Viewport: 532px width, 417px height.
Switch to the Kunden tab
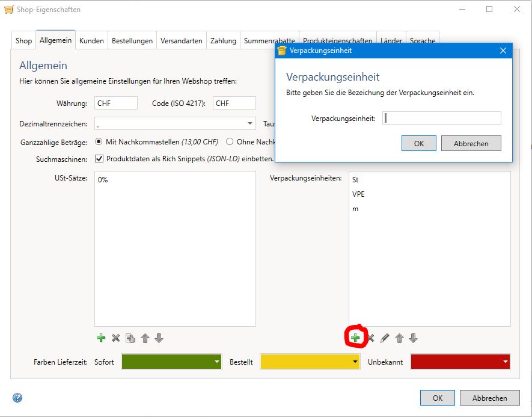point(91,41)
